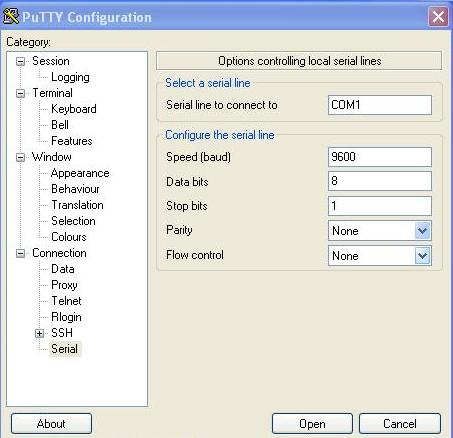Open the Translation settings category
Viewport: 453px width, 438px height.
77,205
